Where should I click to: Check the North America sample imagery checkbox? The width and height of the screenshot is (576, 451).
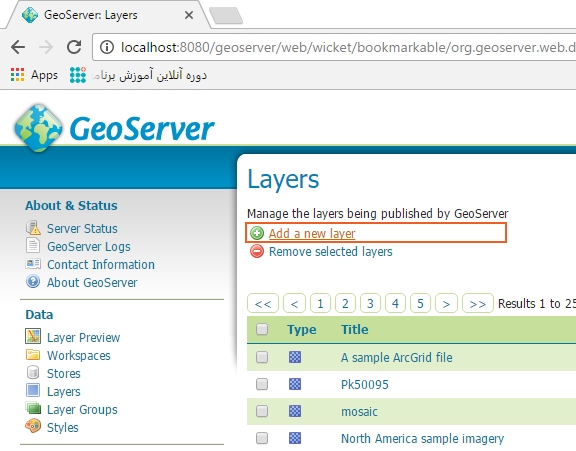coord(262,438)
